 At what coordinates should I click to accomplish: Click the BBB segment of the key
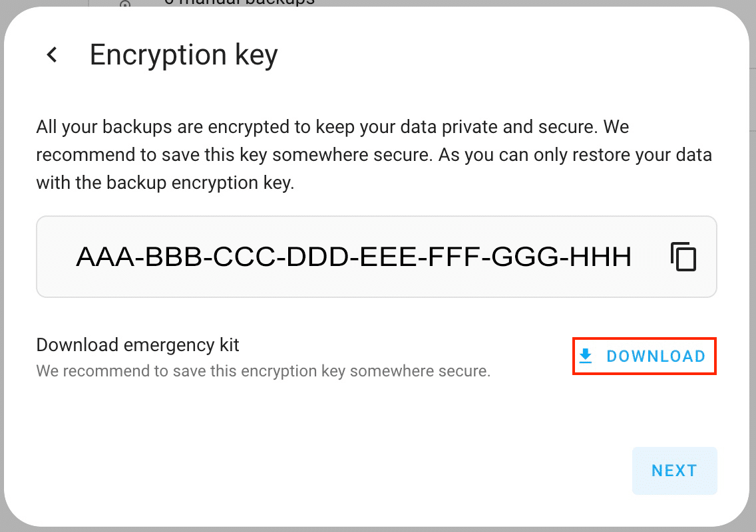[x=170, y=257]
